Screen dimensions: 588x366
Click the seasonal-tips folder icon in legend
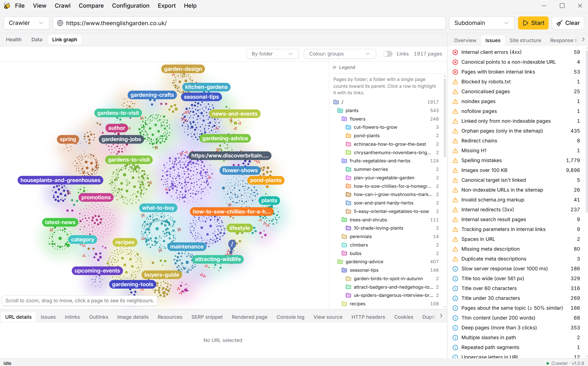pyautogui.click(x=344, y=270)
